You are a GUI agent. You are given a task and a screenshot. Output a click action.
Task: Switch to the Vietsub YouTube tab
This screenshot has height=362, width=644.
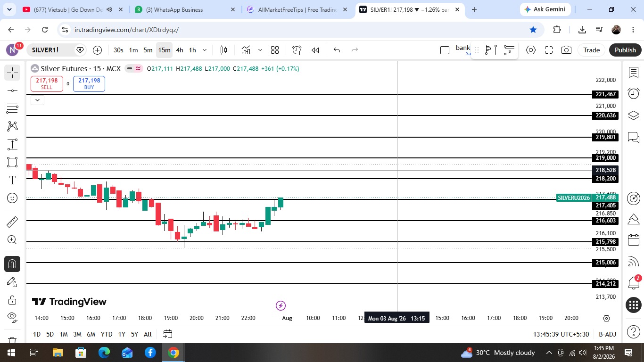point(73,9)
